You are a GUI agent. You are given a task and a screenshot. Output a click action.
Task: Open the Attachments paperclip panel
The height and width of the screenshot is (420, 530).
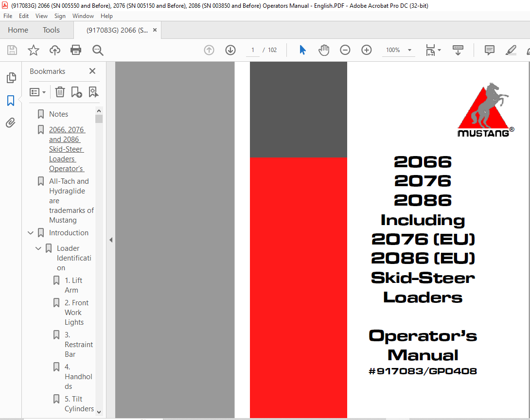click(11, 122)
